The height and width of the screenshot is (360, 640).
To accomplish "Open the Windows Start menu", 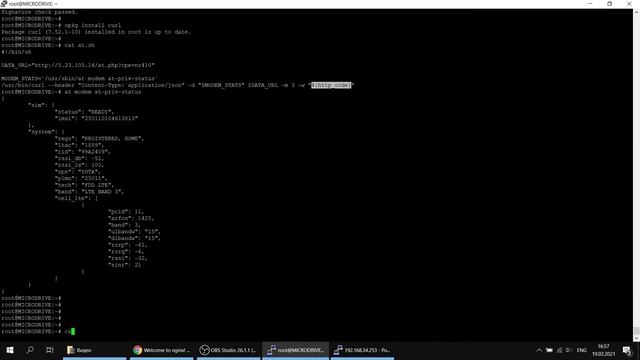I will click(x=10, y=350).
